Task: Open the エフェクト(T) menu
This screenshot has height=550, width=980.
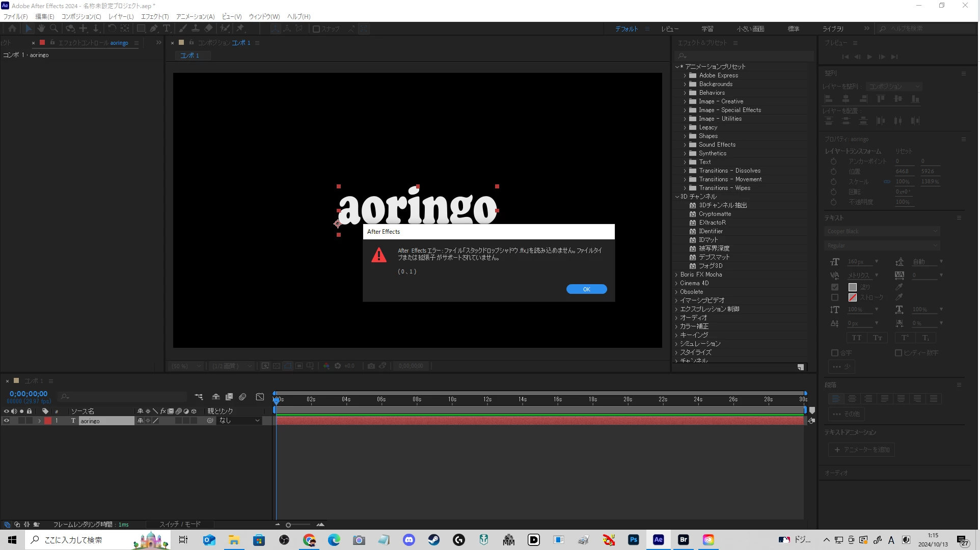Action: [x=155, y=16]
